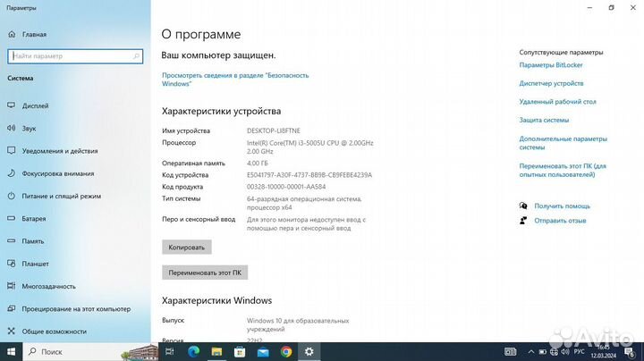Open Защита системы link

pos(544,121)
